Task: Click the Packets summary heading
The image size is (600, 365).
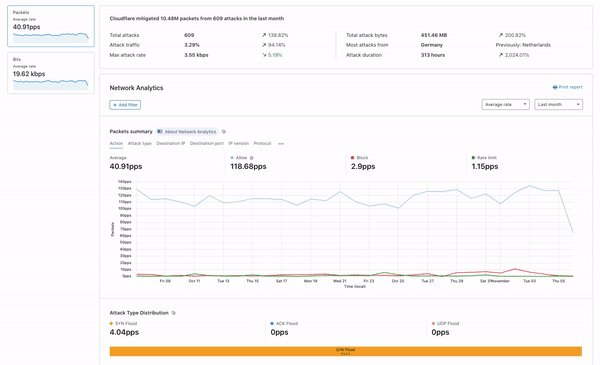Action: pyautogui.click(x=131, y=132)
